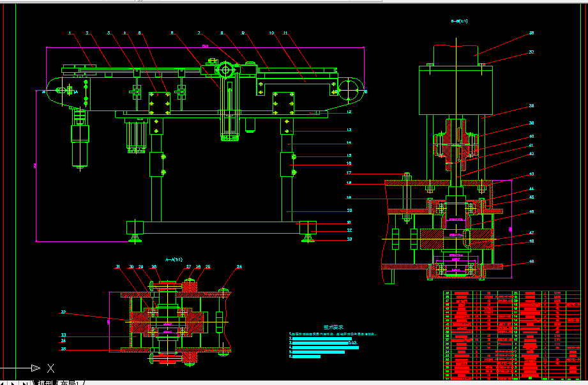Select part callout number 10
Screen dimensions: 588x385
(x=271, y=33)
